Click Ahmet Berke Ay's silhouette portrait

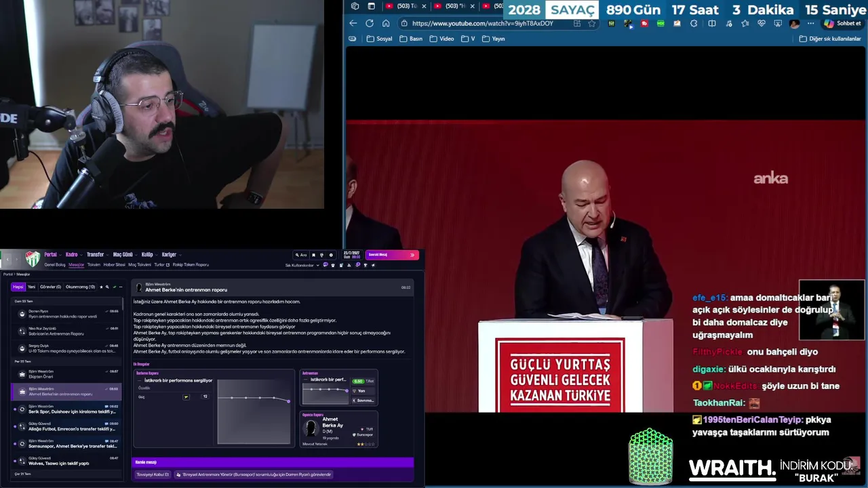click(x=311, y=428)
